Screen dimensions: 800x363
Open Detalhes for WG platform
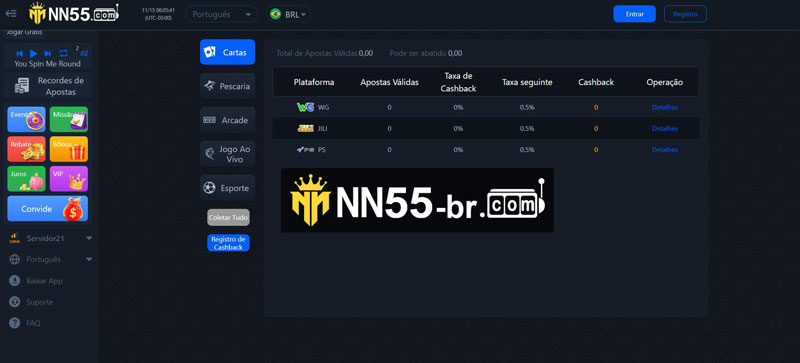click(x=665, y=107)
